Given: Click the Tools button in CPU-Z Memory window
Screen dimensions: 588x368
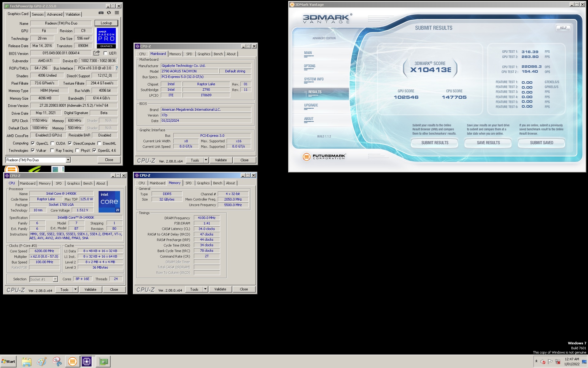Looking at the screenshot, I should [194, 289].
